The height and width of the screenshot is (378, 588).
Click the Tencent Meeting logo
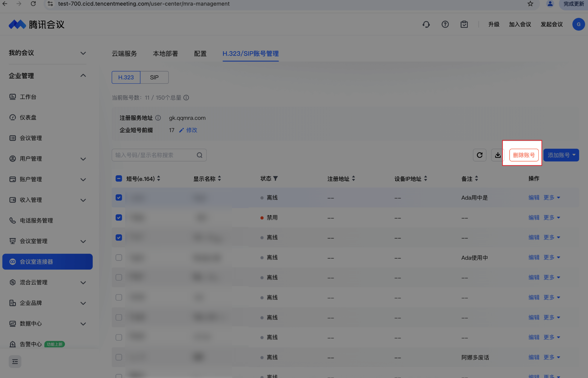pyautogui.click(x=36, y=24)
